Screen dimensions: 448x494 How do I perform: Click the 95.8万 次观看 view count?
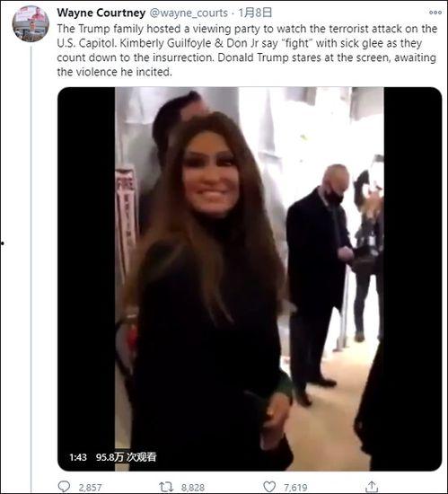click(126, 457)
